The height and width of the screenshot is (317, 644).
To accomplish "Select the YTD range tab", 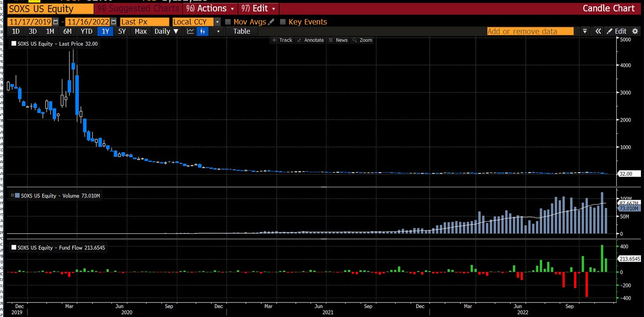I will click(86, 31).
